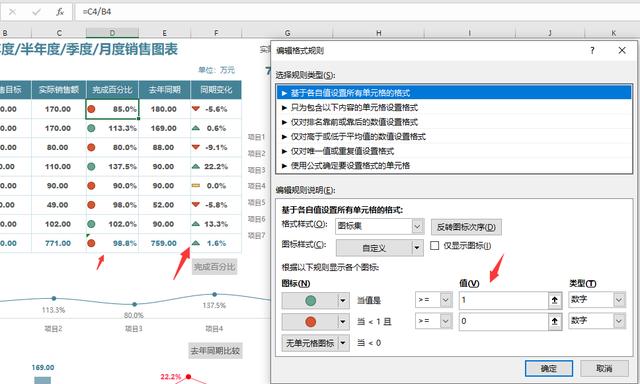Screen dimensions: 640x384
Task: Select cell showing 137.5% in completion column
Action: tap(112, 166)
